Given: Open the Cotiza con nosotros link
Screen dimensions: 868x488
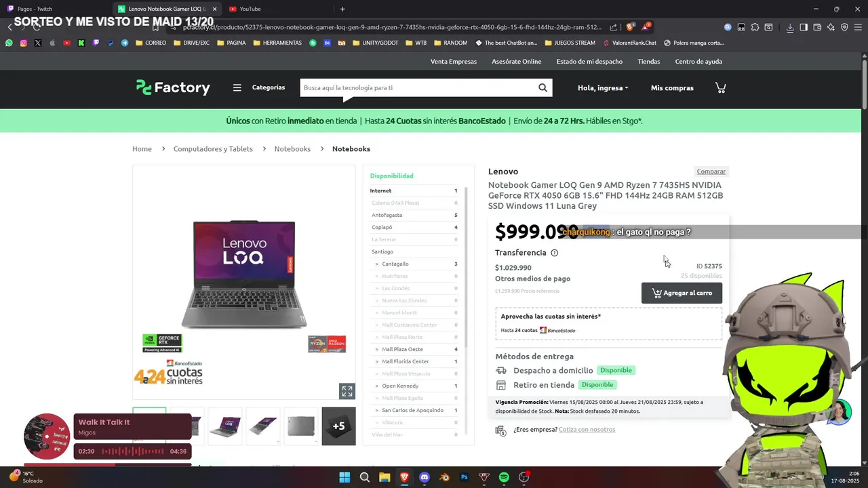Looking at the screenshot, I should tap(587, 430).
